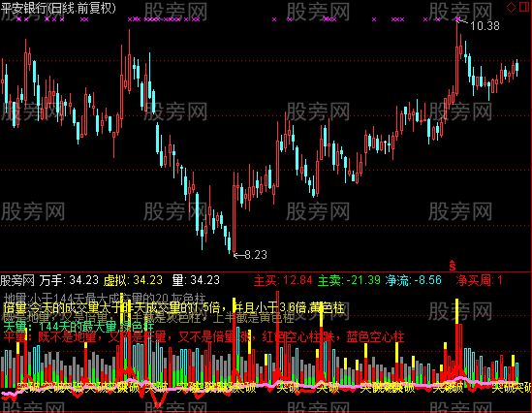Click the yellow 倍量 legend description line
The image size is (532, 413).
[x=173, y=308]
